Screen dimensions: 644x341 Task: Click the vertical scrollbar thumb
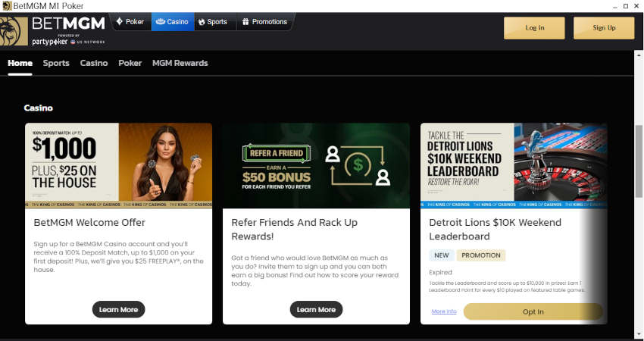(x=639, y=162)
